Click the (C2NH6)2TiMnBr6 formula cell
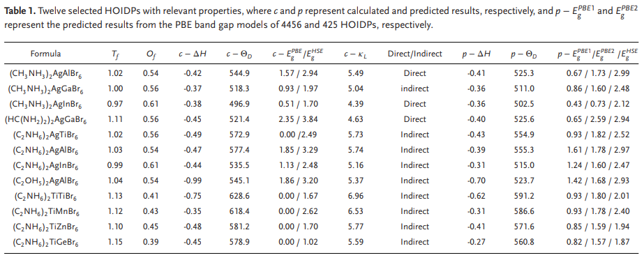The width and height of the screenshot is (644, 260). pyautogui.click(x=45, y=212)
